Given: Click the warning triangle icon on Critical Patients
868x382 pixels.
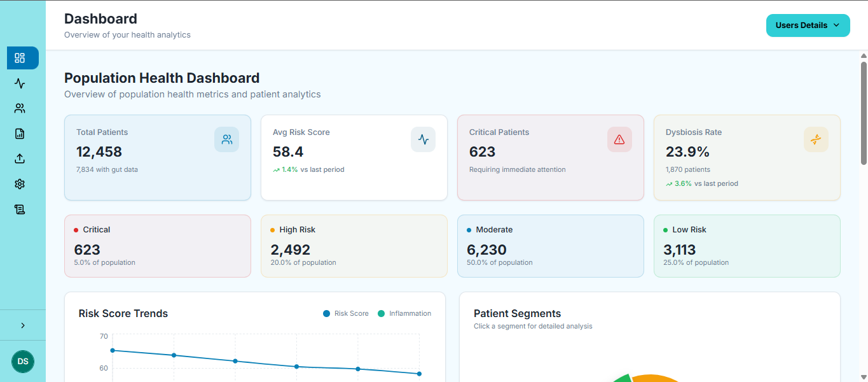Looking at the screenshot, I should (x=619, y=139).
